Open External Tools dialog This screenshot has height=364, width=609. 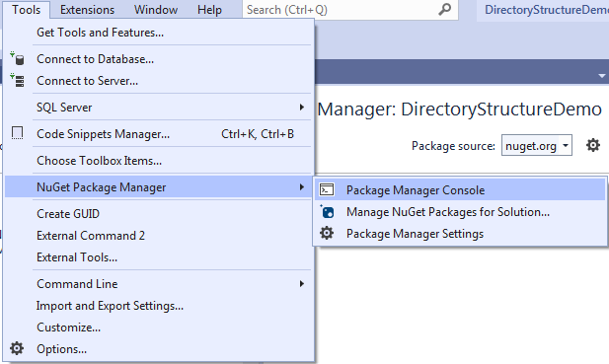point(159,257)
